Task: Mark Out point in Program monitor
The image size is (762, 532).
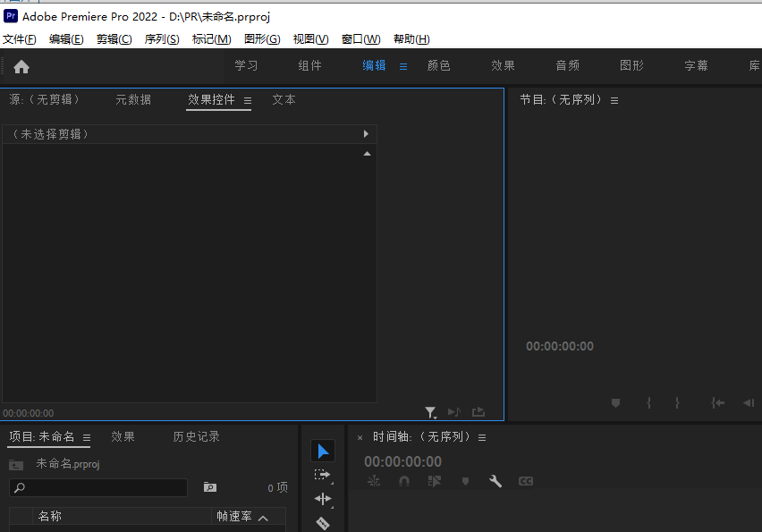Action: tap(677, 402)
